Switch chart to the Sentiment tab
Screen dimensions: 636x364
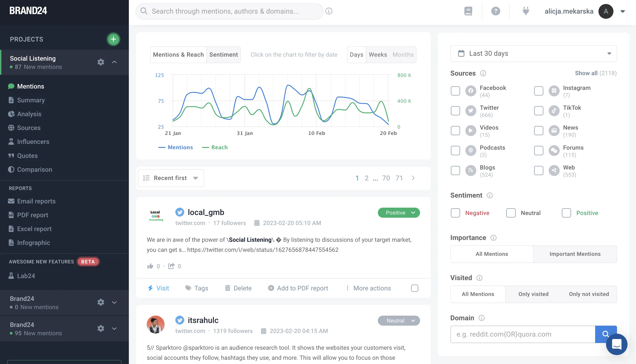[x=224, y=54]
